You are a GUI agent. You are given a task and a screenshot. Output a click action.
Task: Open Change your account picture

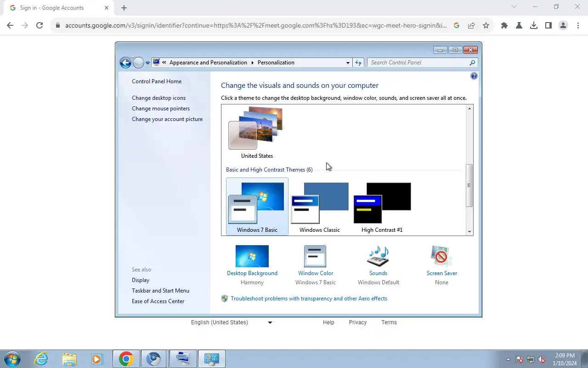pyautogui.click(x=167, y=119)
